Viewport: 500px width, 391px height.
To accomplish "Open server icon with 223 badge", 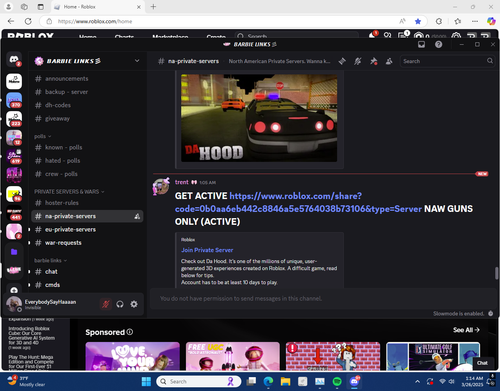I will pyautogui.click(x=14, y=119).
